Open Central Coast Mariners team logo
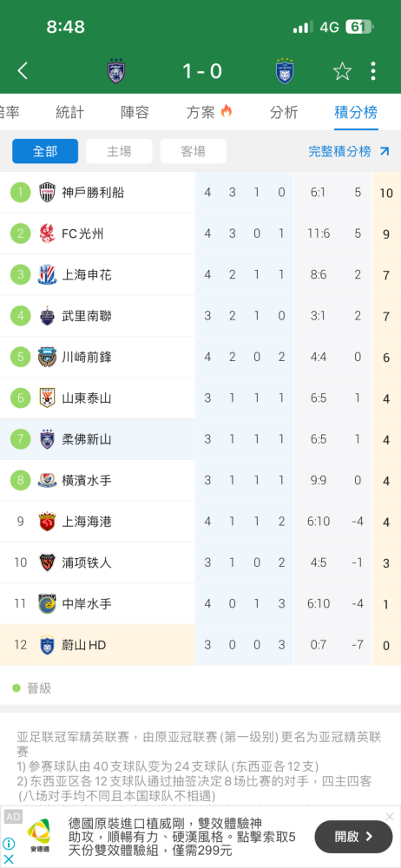The height and width of the screenshot is (868, 401). (x=47, y=603)
